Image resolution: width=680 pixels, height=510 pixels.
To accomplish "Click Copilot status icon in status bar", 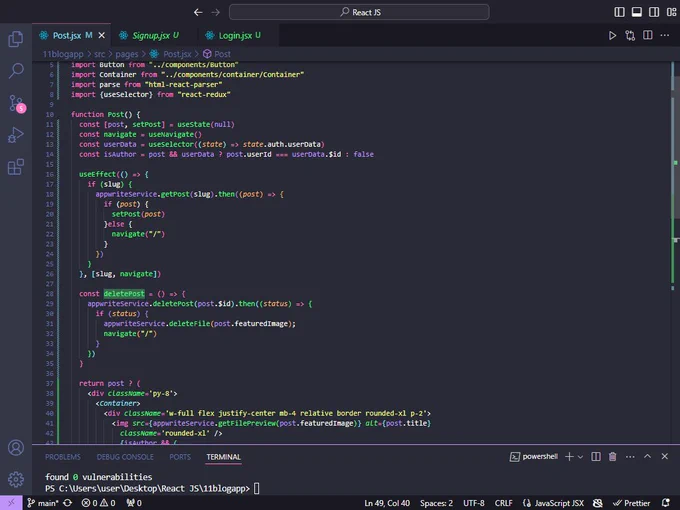I will (598, 503).
